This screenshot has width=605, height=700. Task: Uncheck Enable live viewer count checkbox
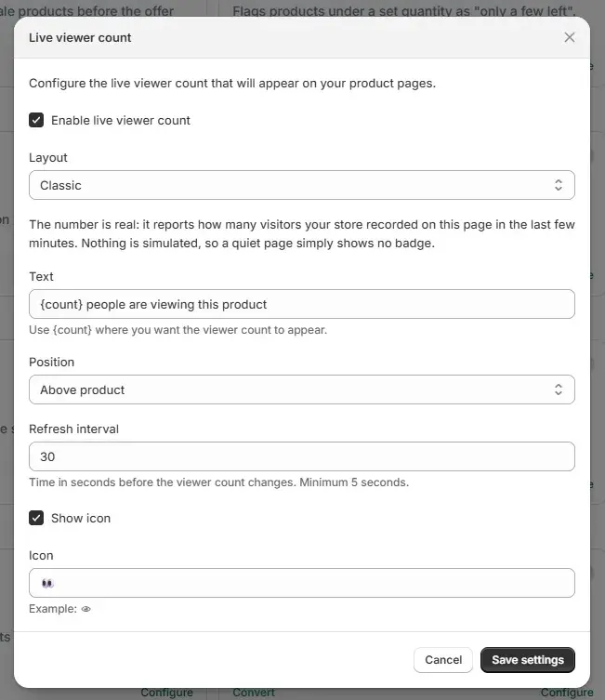(x=36, y=120)
